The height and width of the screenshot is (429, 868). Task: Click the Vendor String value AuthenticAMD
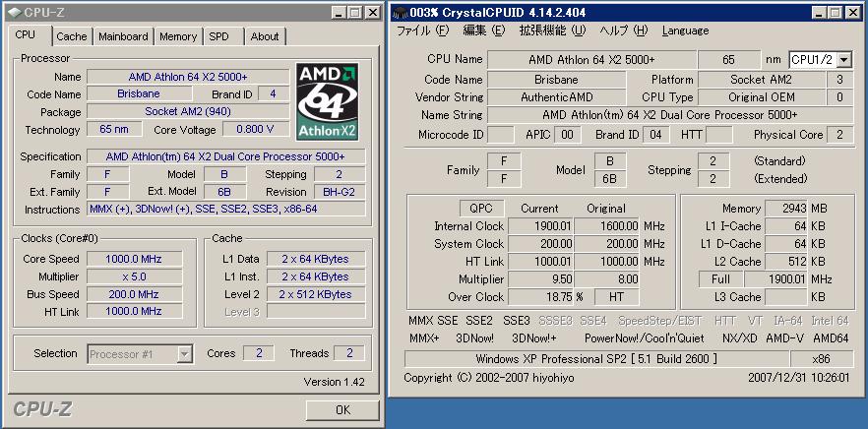click(x=556, y=96)
